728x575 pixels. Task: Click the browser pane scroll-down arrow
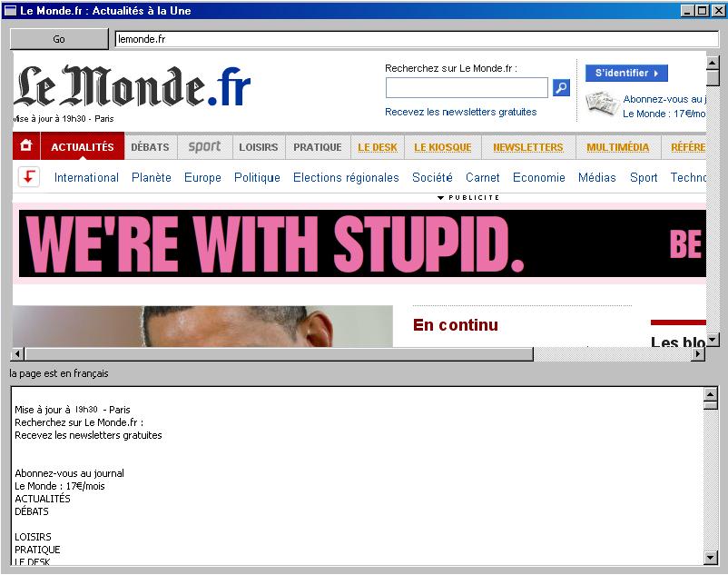[713, 340]
